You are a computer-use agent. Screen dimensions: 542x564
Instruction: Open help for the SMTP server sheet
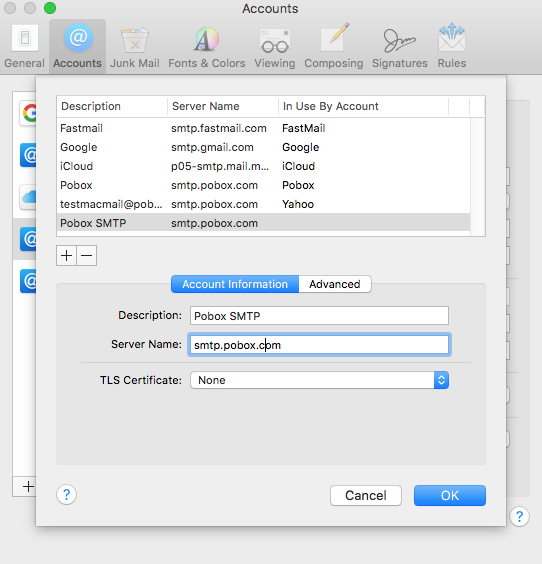coord(67,495)
